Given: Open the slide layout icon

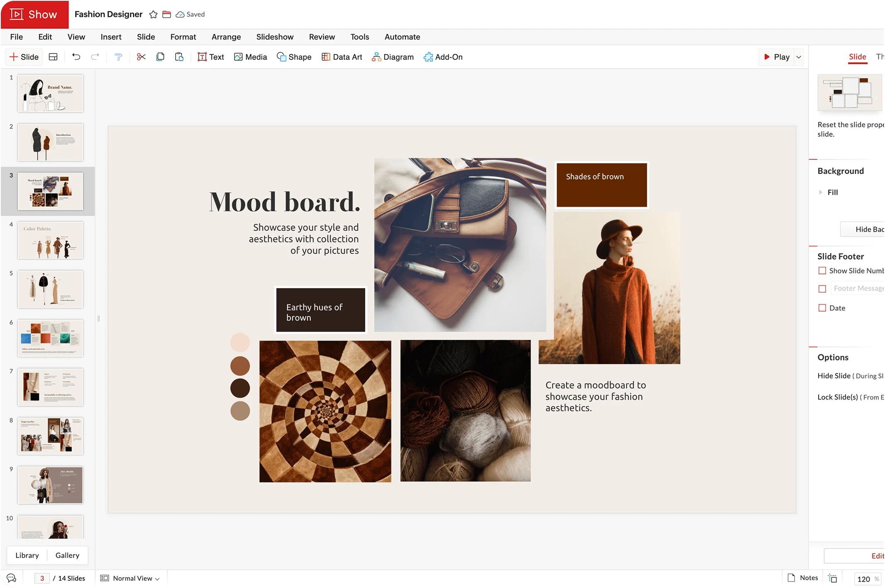Looking at the screenshot, I should [x=53, y=57].
